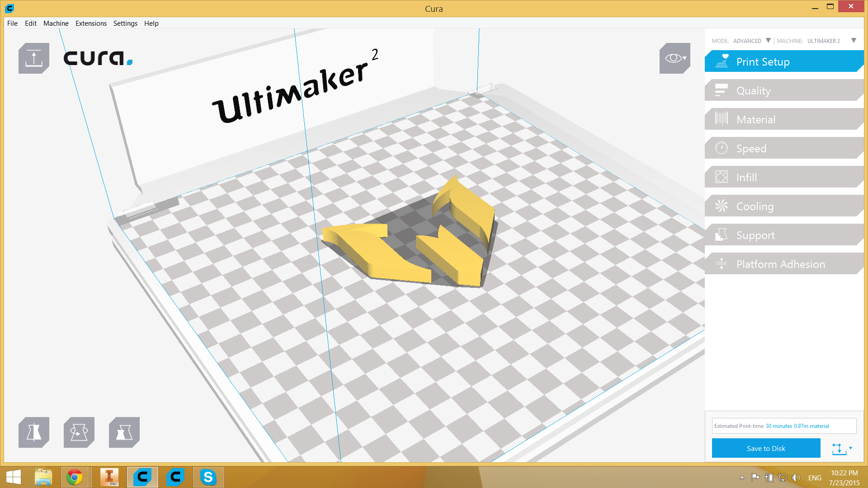Click the Speed gauge icon
The image size is (868, 488).
pos(722,148)
